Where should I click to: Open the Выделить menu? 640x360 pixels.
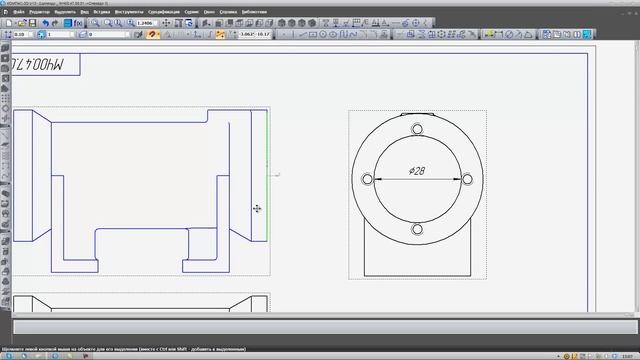tap(65, 12)
